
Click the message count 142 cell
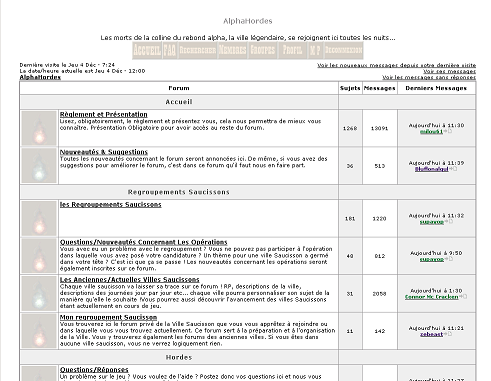pos(380,331)
